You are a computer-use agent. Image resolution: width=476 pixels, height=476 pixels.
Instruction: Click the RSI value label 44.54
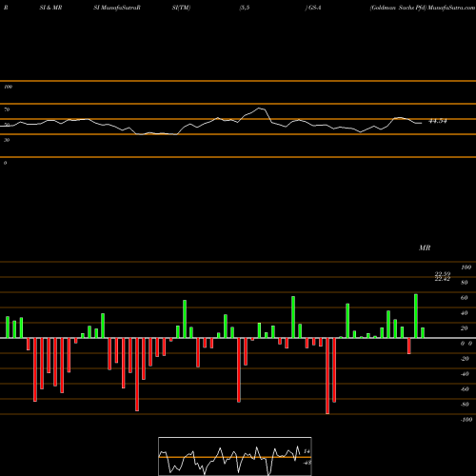point(438,121)
